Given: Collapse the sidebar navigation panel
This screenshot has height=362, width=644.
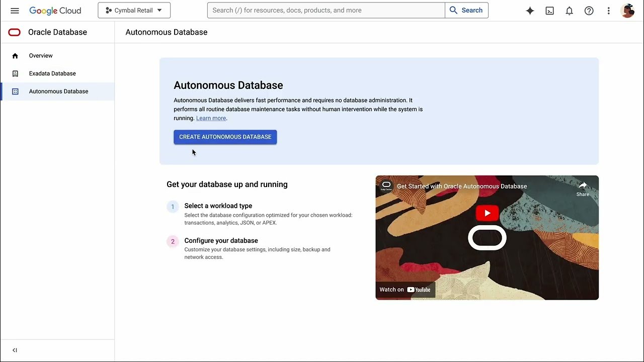Looking at the screenshot, I should pos(15,350).
